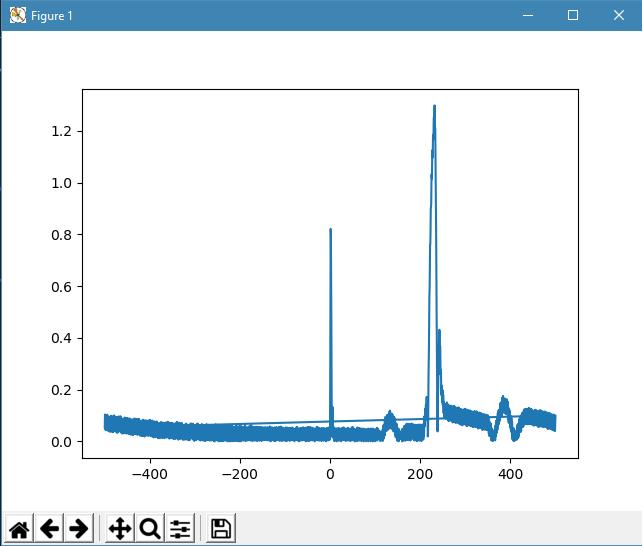Click the y-axis tick label 0.6
This screenshot has height=546, width=643.
62,287
